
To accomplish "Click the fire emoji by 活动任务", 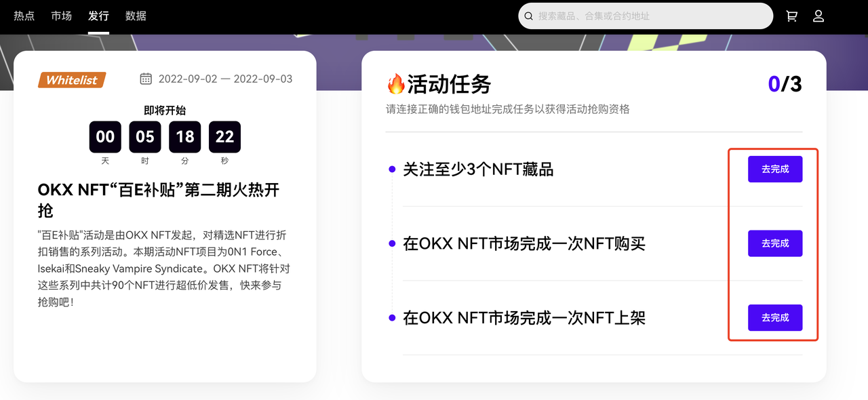I will tap(395, 84).
